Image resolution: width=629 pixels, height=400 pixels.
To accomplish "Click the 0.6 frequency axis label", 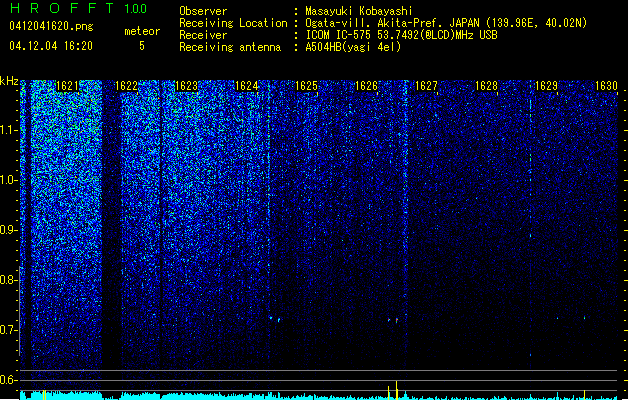I will [x=8, y=380].
